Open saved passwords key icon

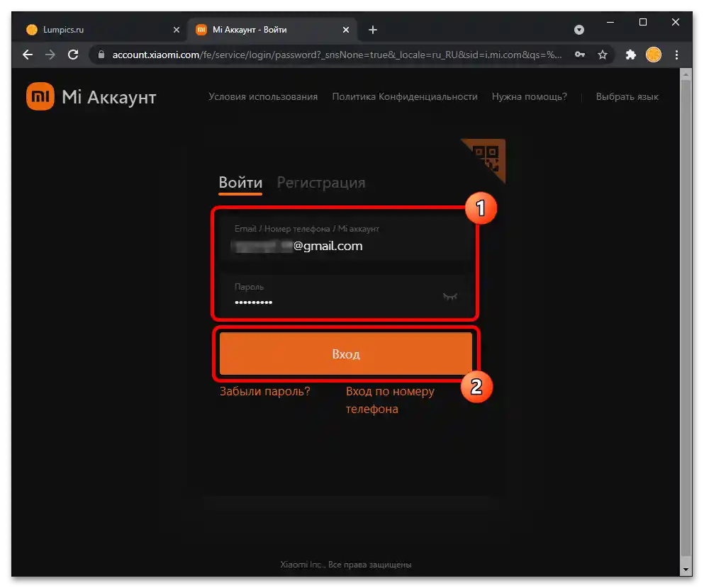(x=580, y=55)
